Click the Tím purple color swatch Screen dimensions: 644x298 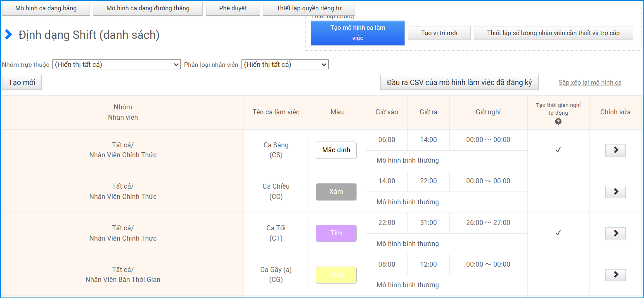(336, 233)
